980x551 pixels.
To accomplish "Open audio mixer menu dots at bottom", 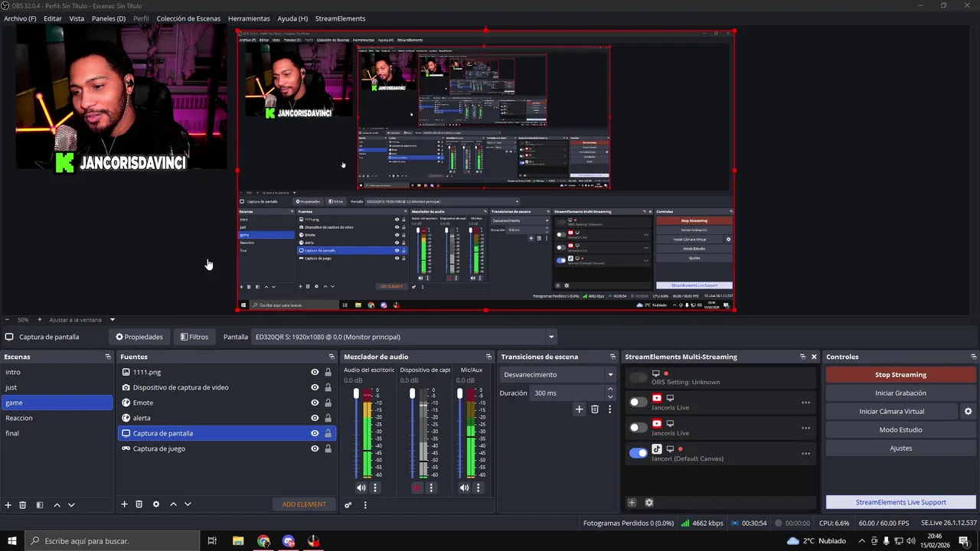I will [x=365, y=505].
